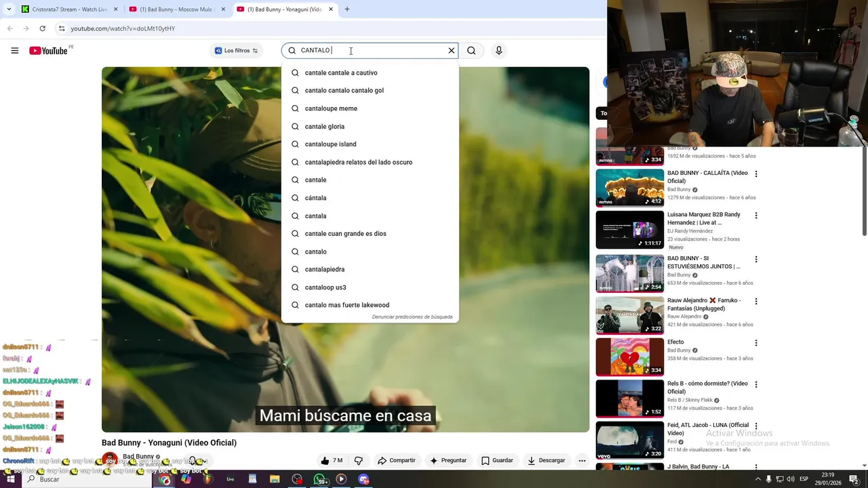Open the 'Los filtros' filter chip
The height and width of the screenshot is (488, 868).
pyautogui.click(x=236, y=51)
